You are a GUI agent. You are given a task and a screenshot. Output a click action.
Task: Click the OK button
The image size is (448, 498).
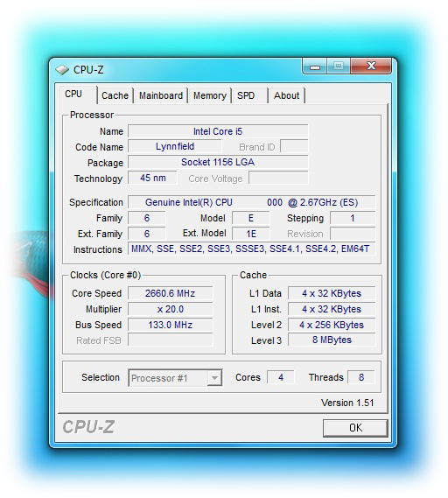coord(355,428)
